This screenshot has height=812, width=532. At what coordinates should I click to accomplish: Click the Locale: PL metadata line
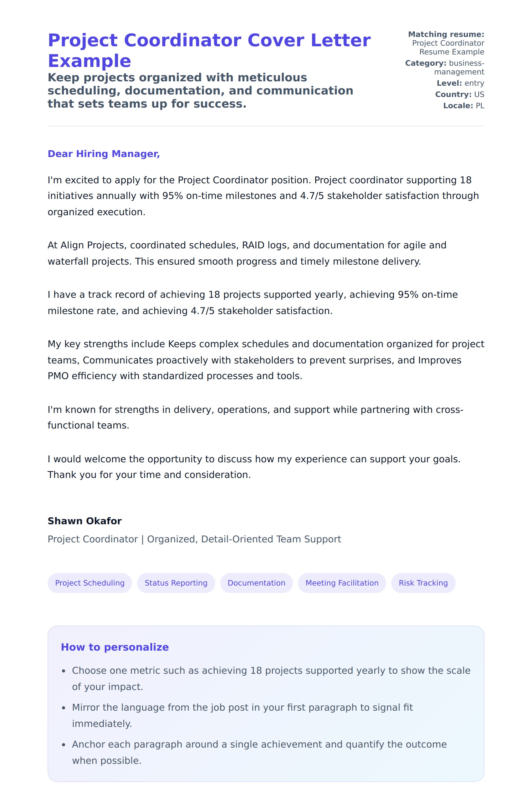(463, 106)
